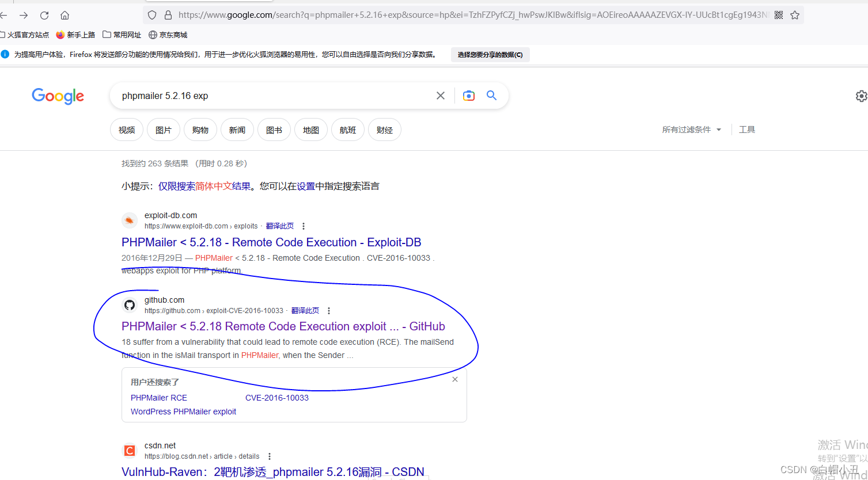
Task: Click the csdn.net site name
Action: 160,445
